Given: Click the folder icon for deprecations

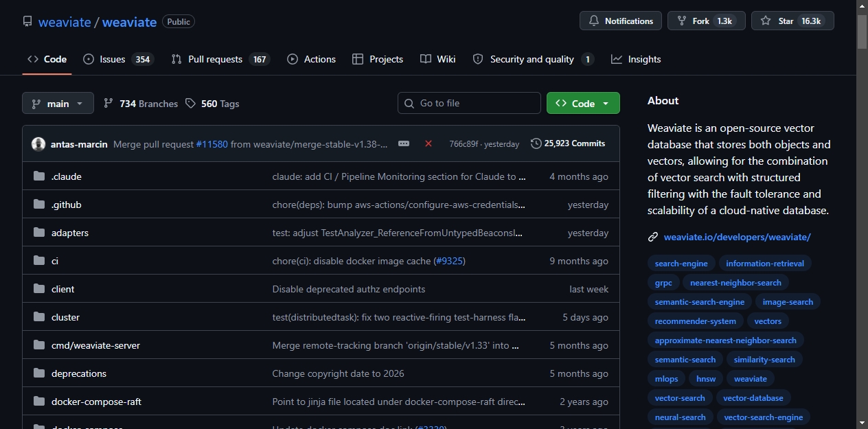Looking at the screenshot, I should click(39, 373).
